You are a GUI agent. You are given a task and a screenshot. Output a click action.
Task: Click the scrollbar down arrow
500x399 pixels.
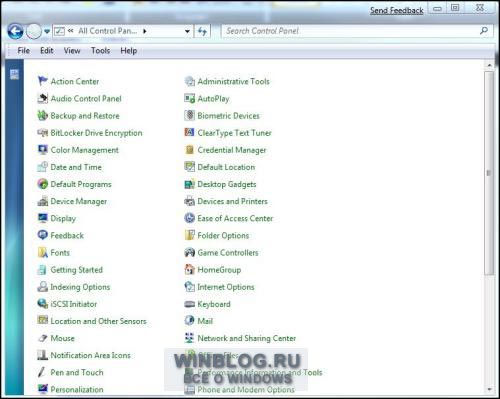[489, 389]
